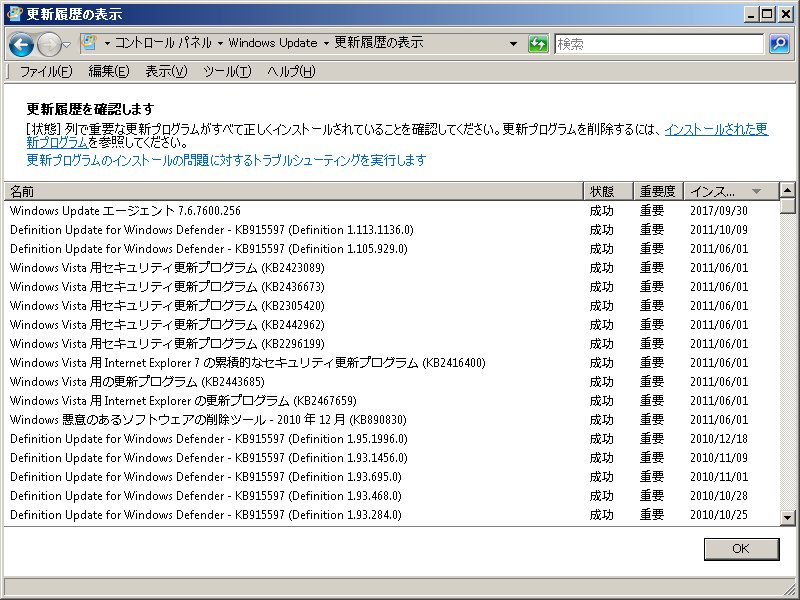
Task: Expand the address bar history dropdown
Action: [x=513, y=43]
